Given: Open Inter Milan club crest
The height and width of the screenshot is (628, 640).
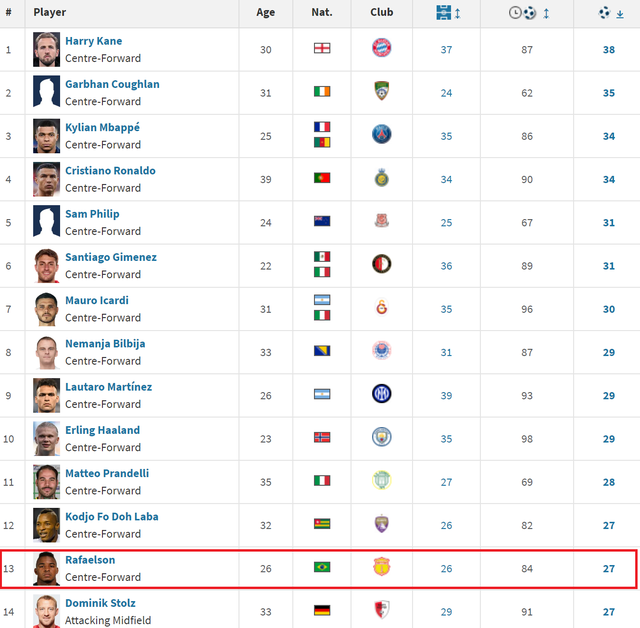Looking at the screenshot, I should pyautogui.click(x=382, y=394).
